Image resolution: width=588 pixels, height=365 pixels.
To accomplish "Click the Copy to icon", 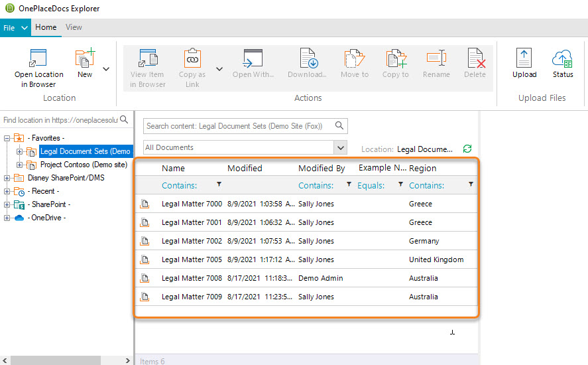I will 396,58.
